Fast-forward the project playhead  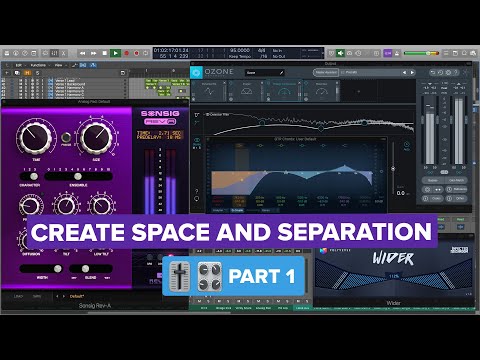point(93,53)
